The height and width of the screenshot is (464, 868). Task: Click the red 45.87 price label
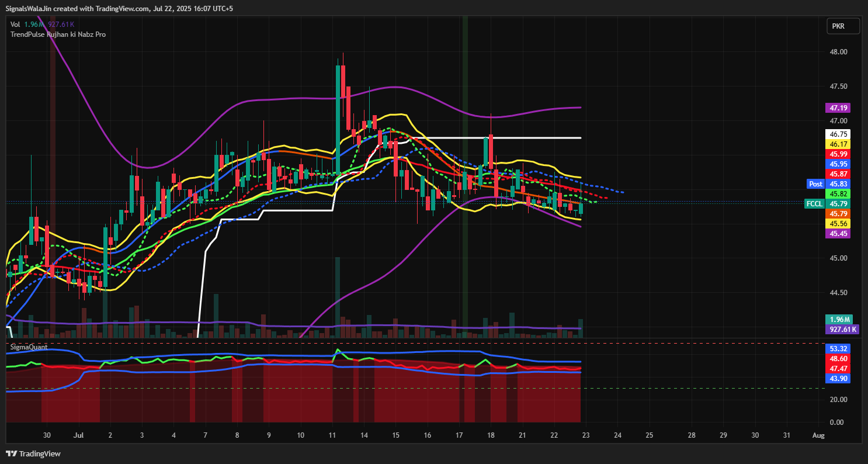838,174
